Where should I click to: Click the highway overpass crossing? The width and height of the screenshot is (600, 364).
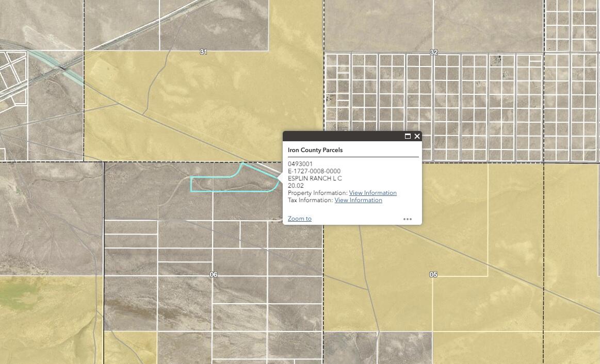(62, 67)
